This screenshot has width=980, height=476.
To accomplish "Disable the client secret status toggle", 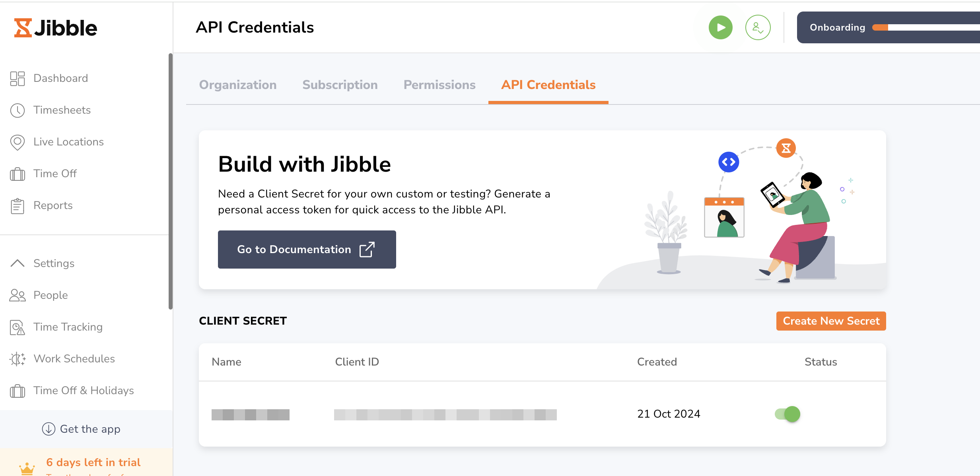I will tap(787, 414).
